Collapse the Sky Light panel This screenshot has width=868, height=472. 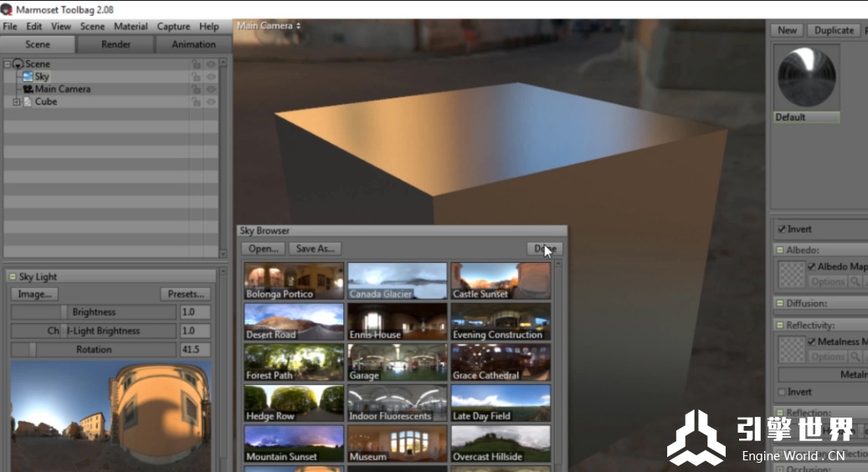pos(12,277)
